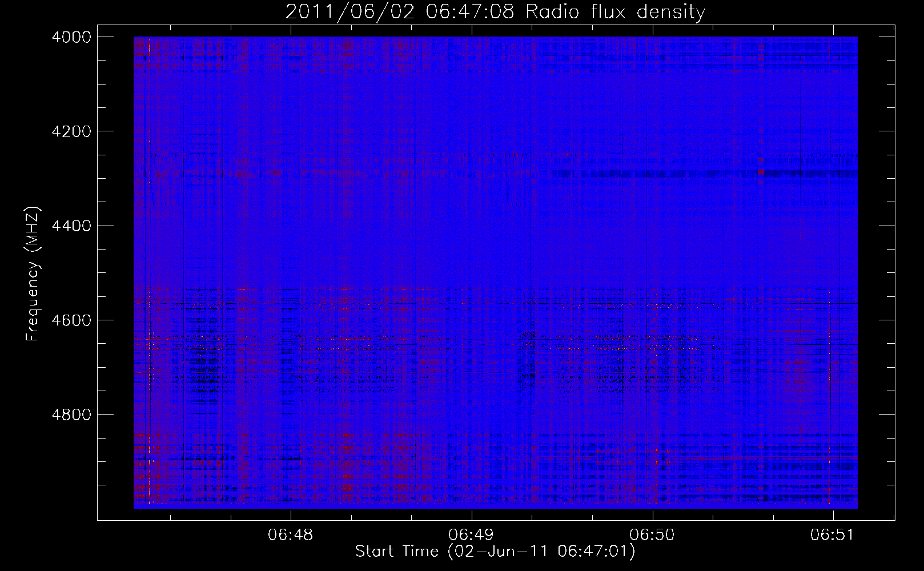The width and height of the screenshot is (924, 571).
Task: Click the 4800 frequency tick label
Action: click(x=71, y=415)
